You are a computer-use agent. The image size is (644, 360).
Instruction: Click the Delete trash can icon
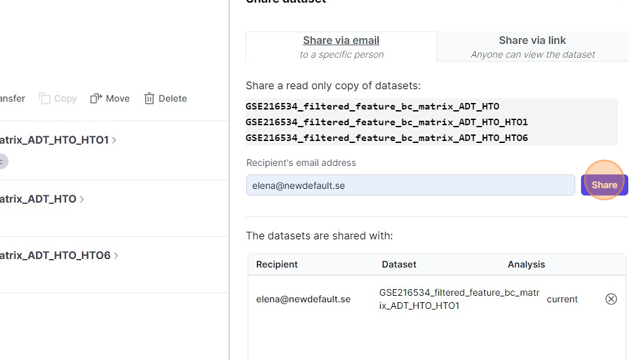point(149,98)
